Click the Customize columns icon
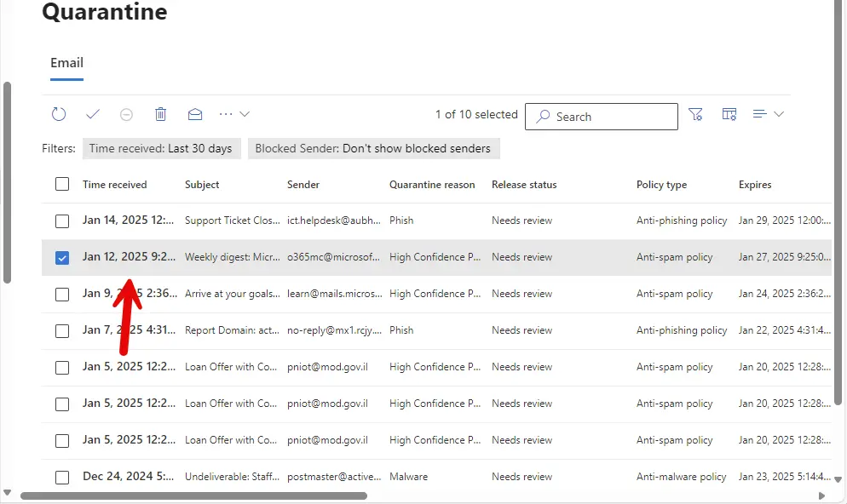The height and width of the screenshot is (504, 847). coord(729,114)
